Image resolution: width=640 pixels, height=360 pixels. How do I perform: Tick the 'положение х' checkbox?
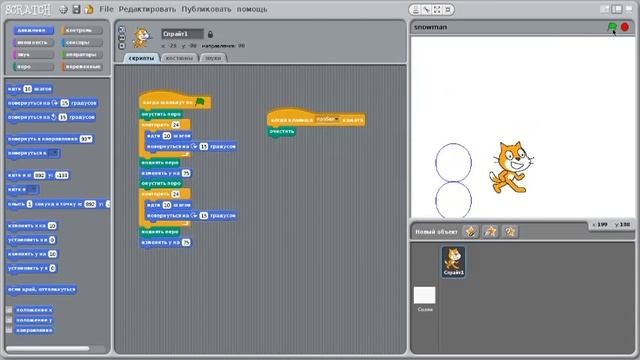(9, 310)
